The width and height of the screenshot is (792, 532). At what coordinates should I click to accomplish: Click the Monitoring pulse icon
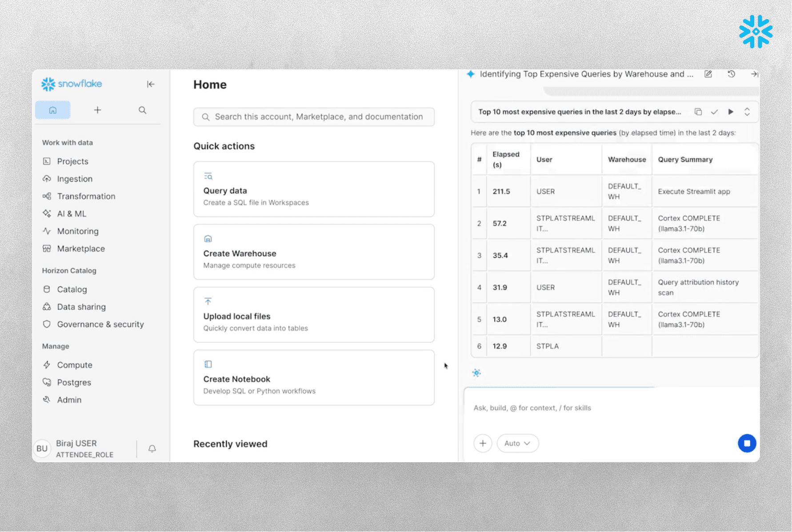tap(47, 231)
